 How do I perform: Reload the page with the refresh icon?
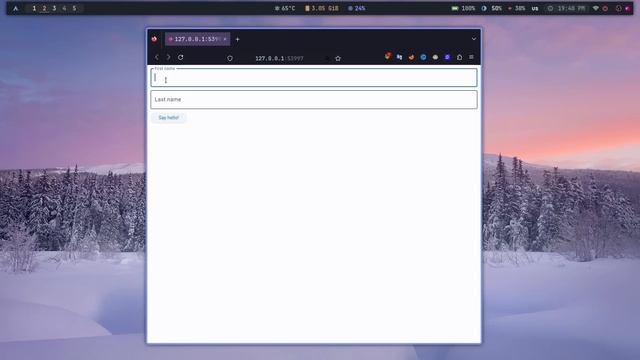(180, 58)
